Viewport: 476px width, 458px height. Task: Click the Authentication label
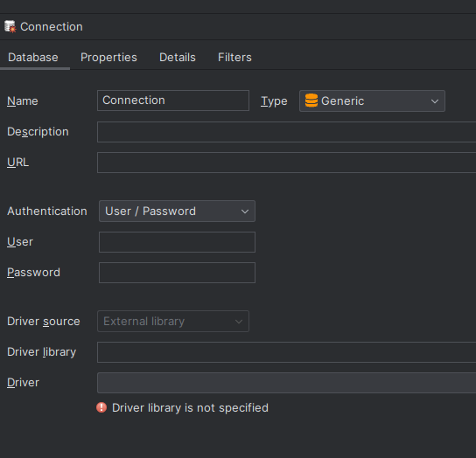47,212
